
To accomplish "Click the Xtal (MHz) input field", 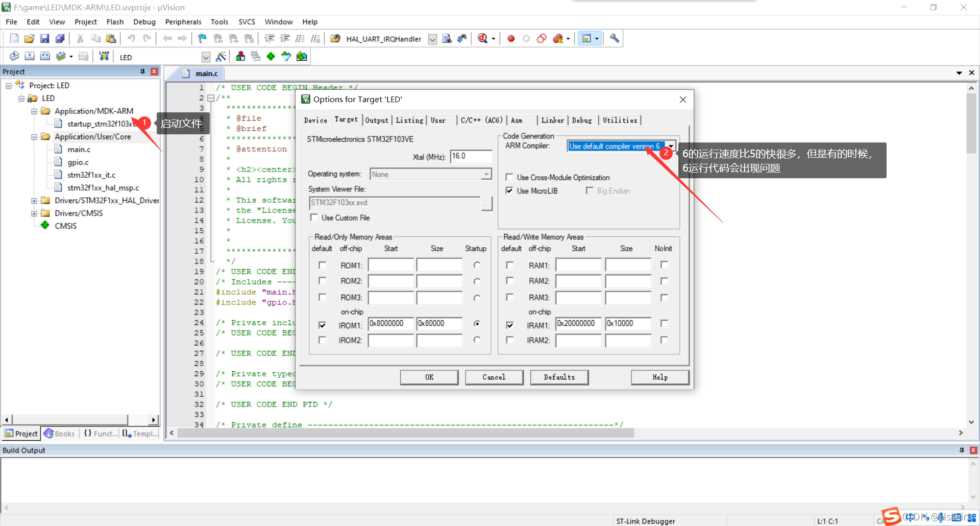I will pyautogui.click(x=471, y=156).
